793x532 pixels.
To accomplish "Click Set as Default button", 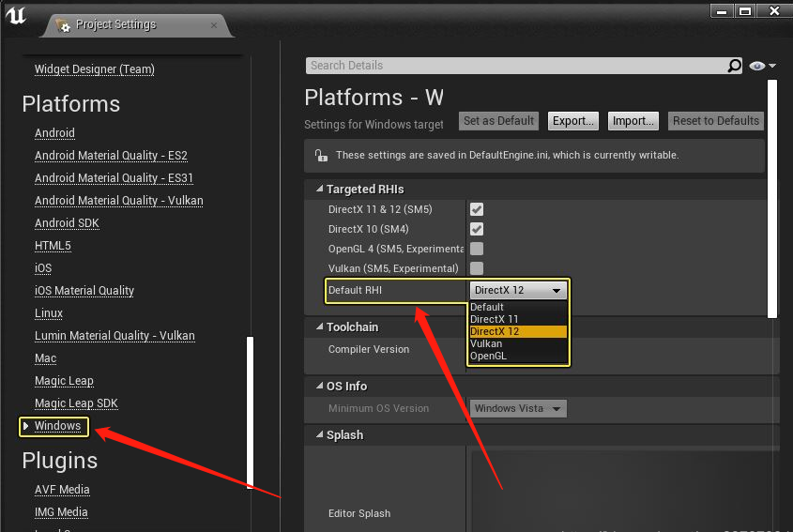I will click(x=498, y=121).
